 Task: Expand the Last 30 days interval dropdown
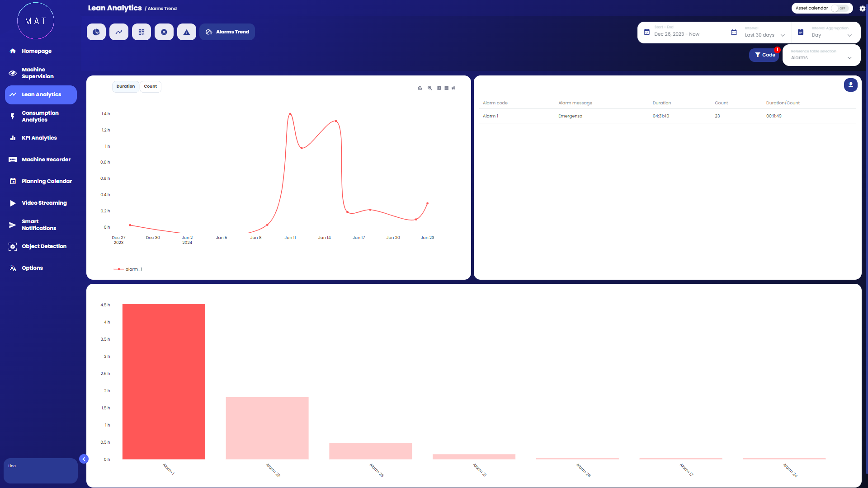pos(764,35)
